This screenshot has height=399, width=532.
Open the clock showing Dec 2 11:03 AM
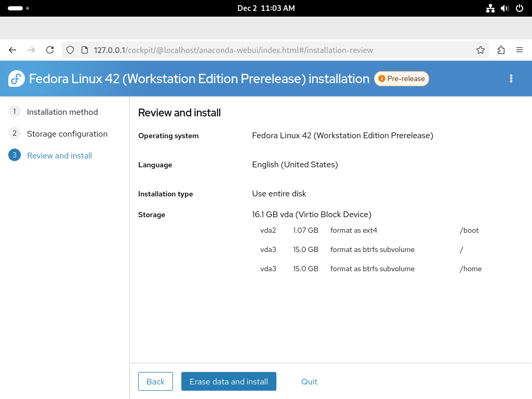coord(266,8)
